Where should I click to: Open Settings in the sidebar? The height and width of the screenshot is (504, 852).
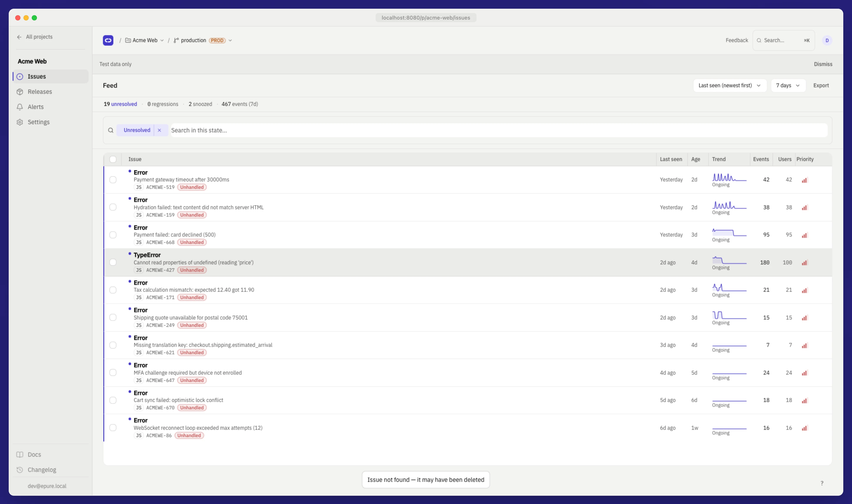point(51,122)
